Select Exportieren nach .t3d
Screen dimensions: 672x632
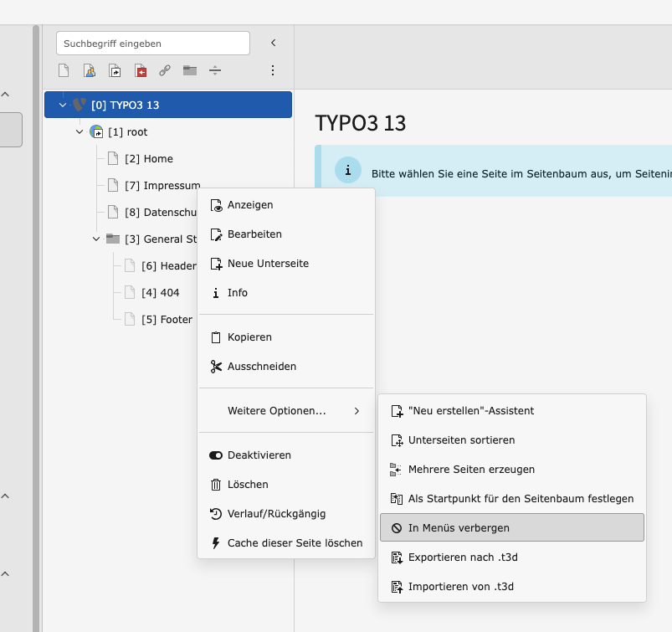[x=464, y=557]
